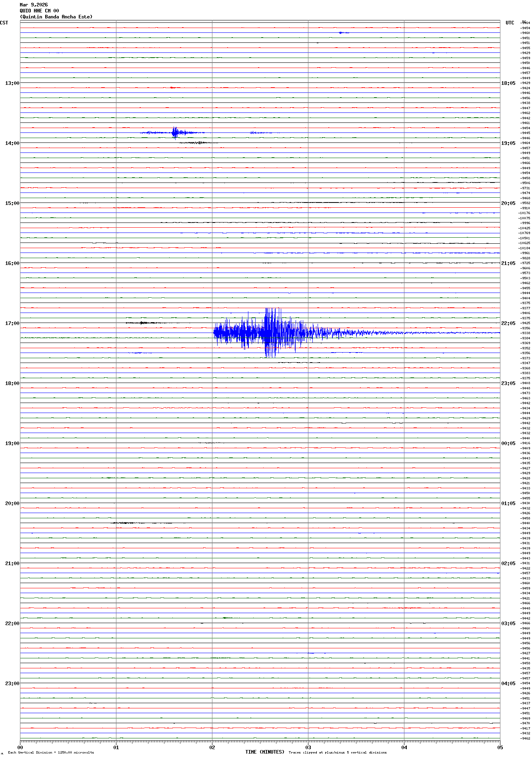Click the 'TIME (MINUTES)' axis title
This screenshot has height=758, width=532.
click(x=264, y=752)
